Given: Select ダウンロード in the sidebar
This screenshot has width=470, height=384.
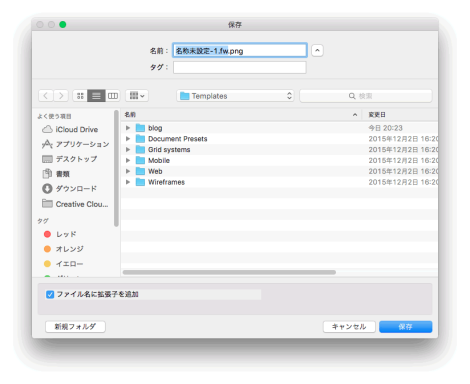Looking at the screenshot, I should pyautogui.click(x=69, y=189).
